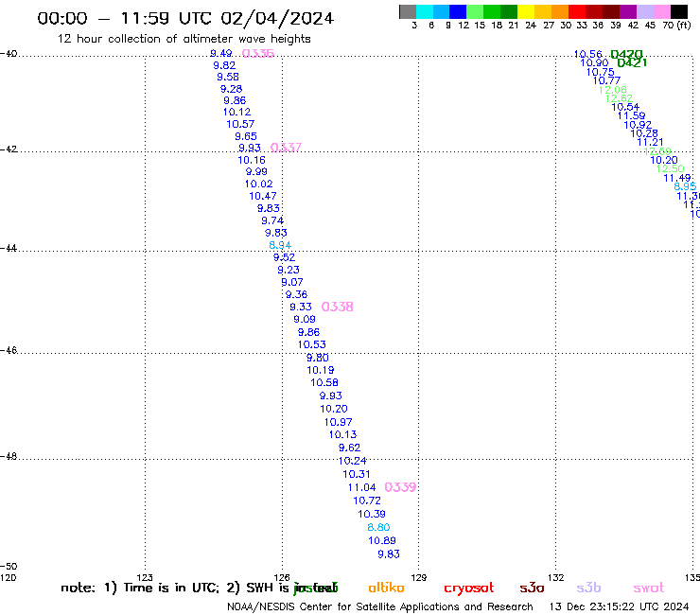Click the green 12.50 wave height

670,168
